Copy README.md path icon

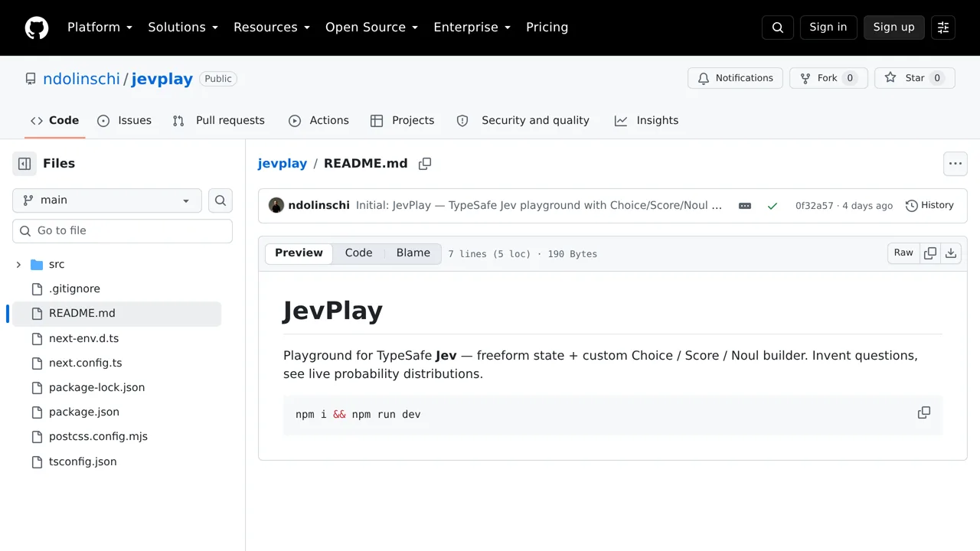pos(425,164)
